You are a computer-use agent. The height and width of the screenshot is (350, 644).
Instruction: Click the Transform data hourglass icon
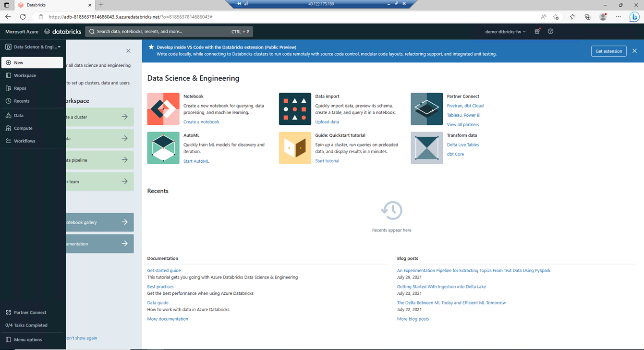[x=426, y=148]
